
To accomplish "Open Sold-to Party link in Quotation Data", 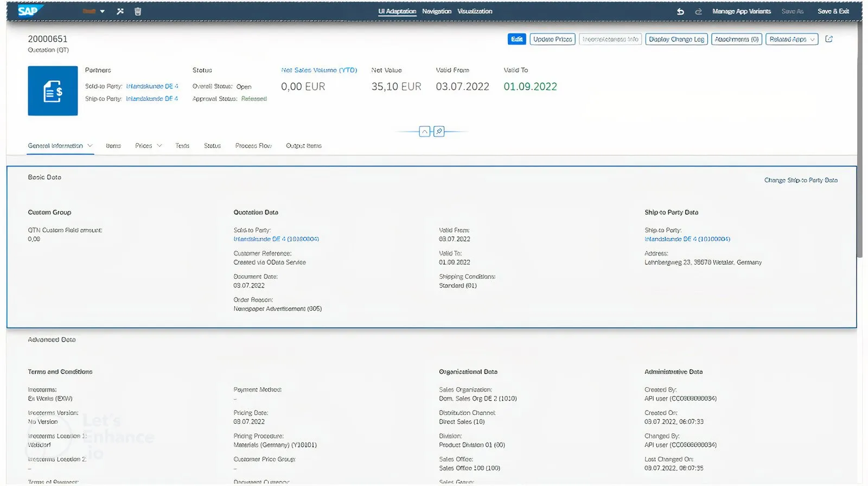I will pyautogui.click(x=276, y=239).
